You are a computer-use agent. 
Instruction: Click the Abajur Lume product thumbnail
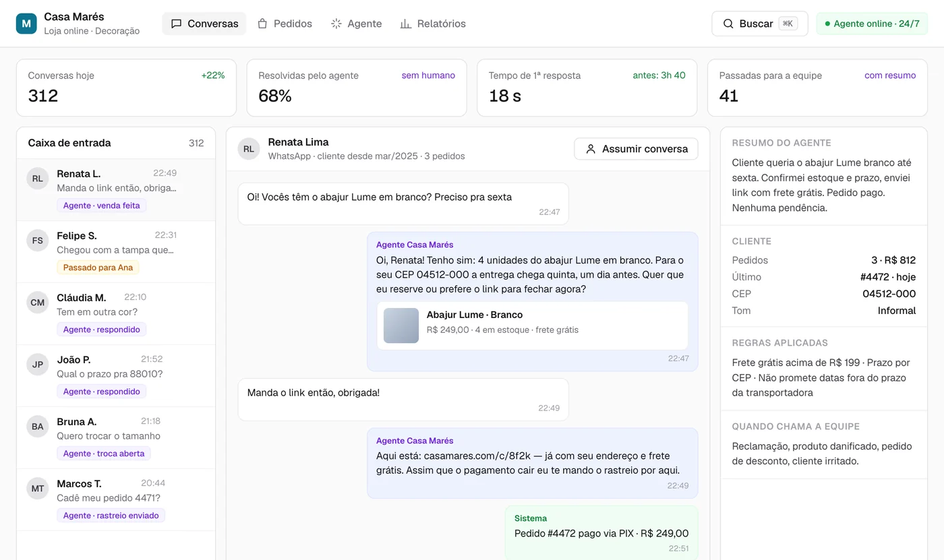[x=401, y=325]
